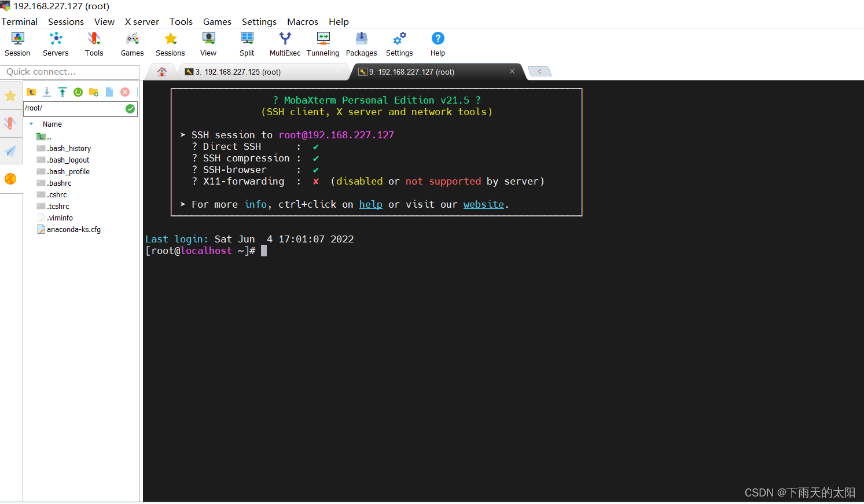Select the .viminfo file
This screenshot has height=504, width=864.
pos(55,218)
